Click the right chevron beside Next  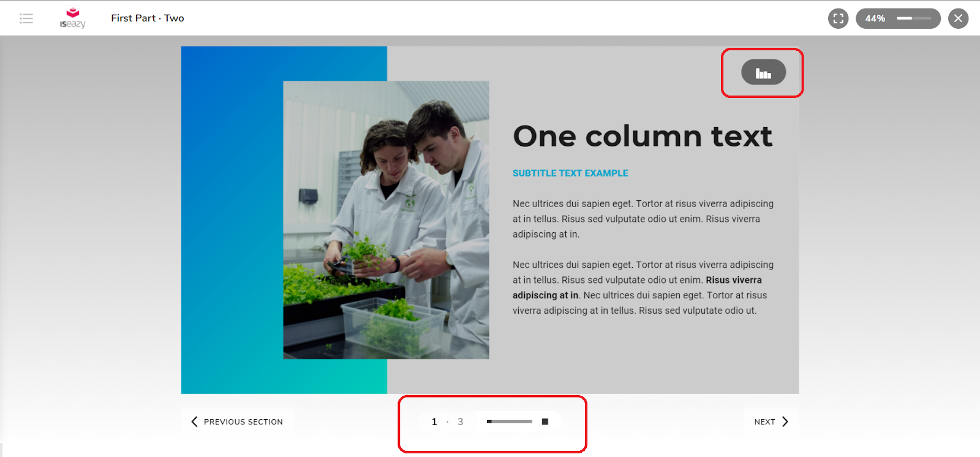coord(785,421)
